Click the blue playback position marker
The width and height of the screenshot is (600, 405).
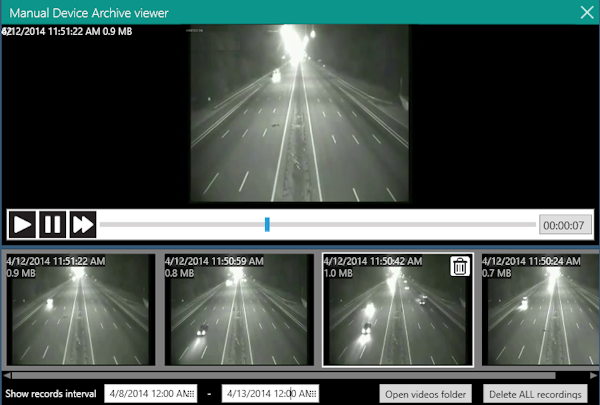point(267,224)
